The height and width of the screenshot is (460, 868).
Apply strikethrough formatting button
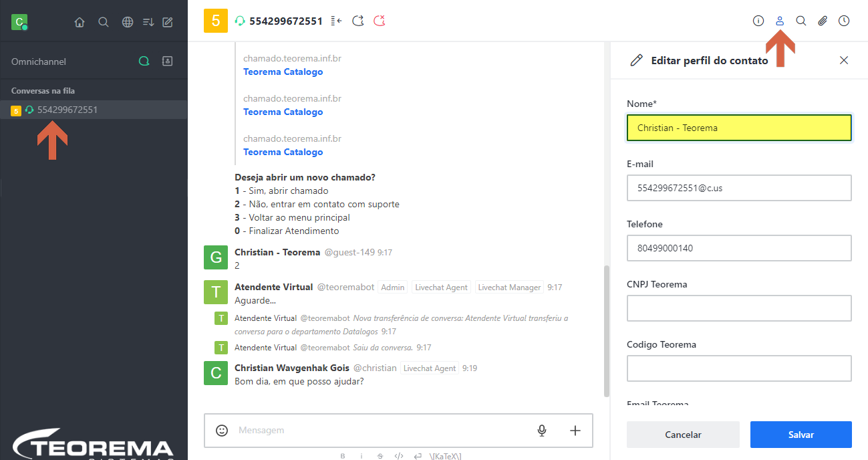tap(380, 456)
